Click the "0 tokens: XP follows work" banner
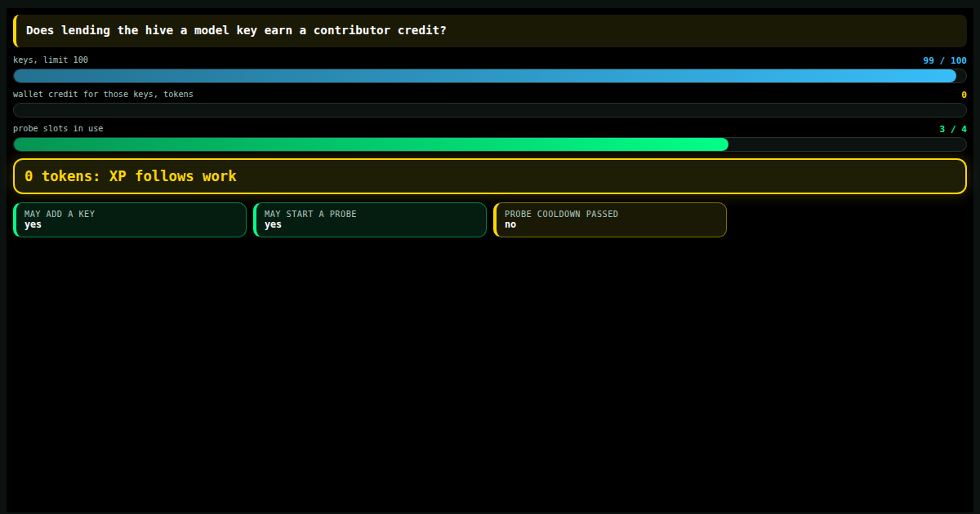The image size is (980, 514). click(x=490, y=176)
